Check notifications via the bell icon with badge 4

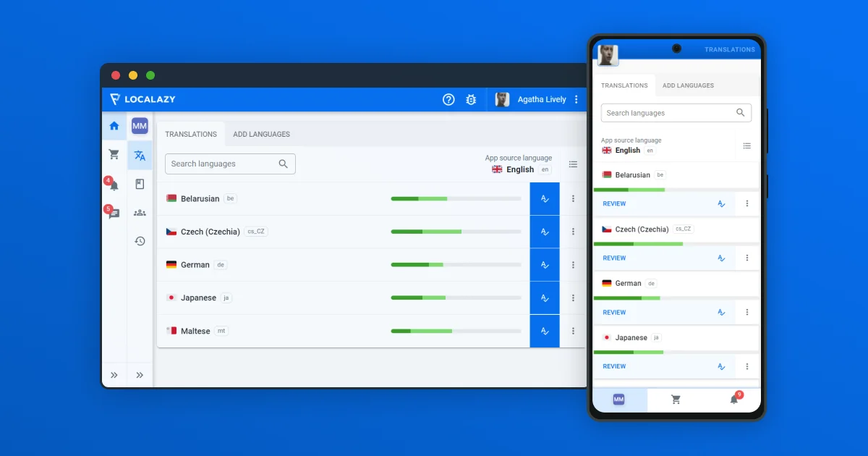[x=114, y=183]
